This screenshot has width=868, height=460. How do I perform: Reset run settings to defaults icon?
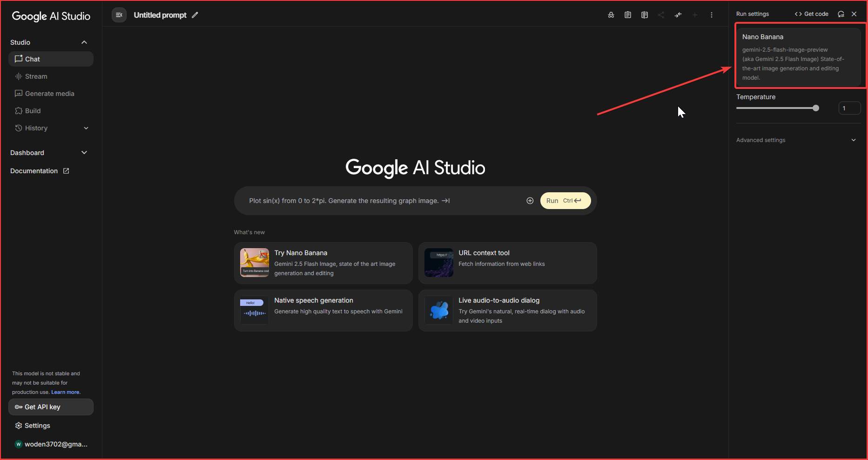(841, 14)
